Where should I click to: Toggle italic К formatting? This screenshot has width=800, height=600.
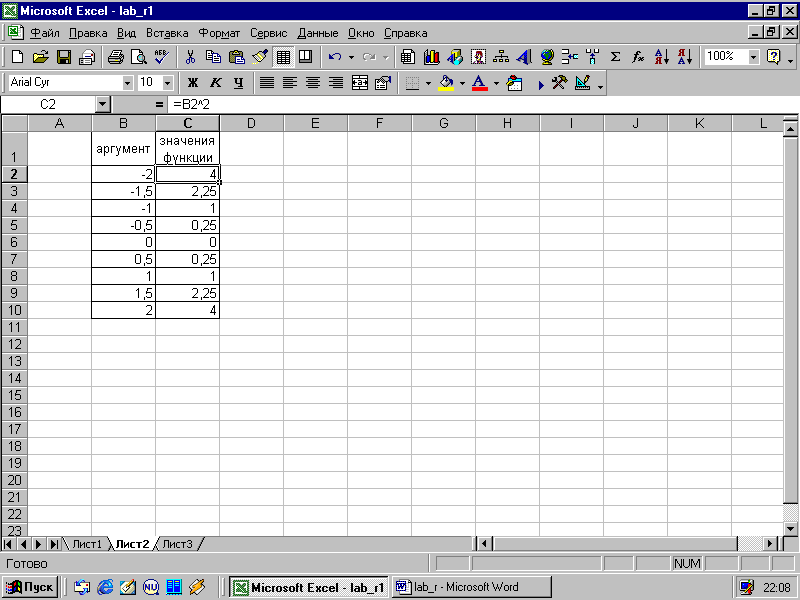216,83
